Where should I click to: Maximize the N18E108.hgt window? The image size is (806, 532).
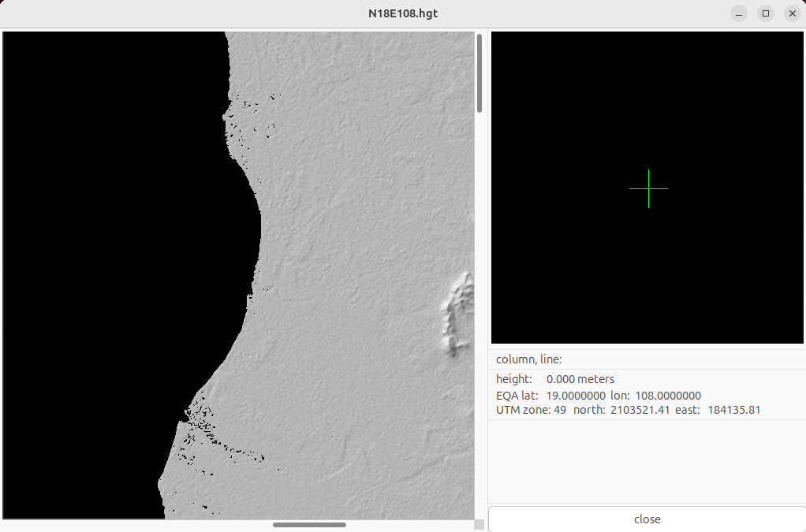coord(766,13)
